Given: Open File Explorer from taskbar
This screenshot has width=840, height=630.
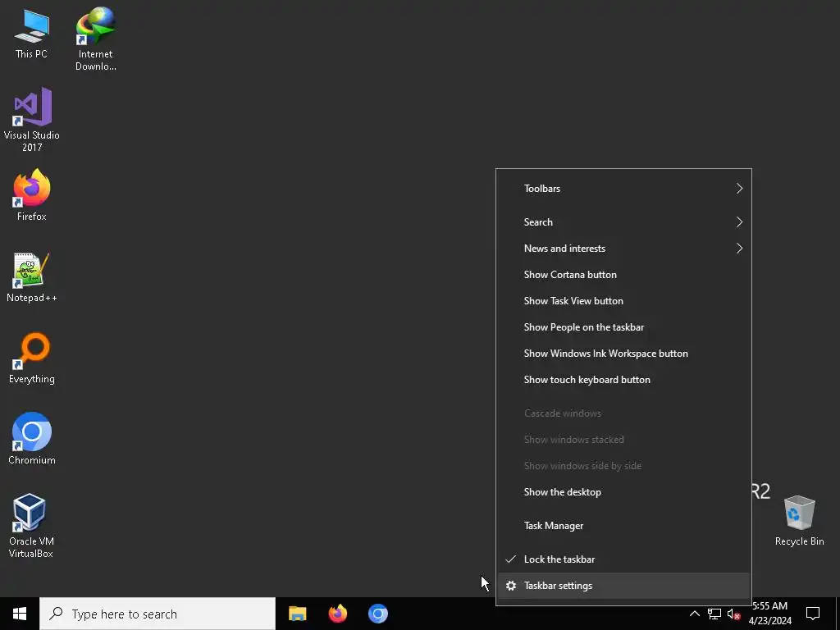Looking at the screenshot, I should [x=297, y=614].
